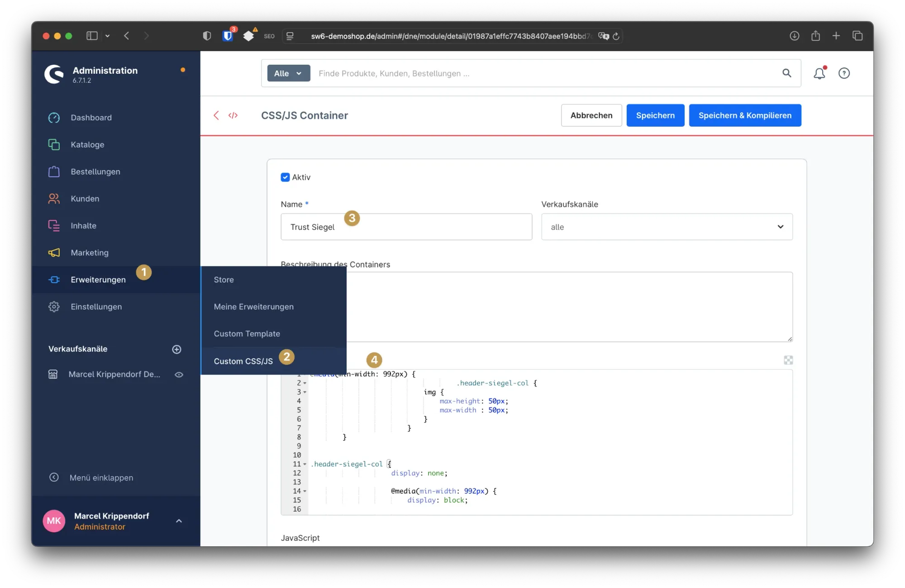The image size is (905, 588).
Task: Go back using the red chevron icon
Action: click(216, 115)
